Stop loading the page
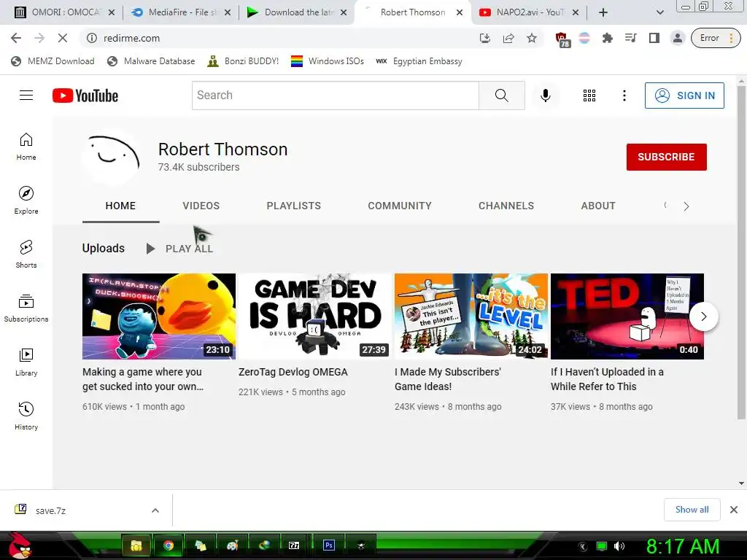Viewport: 747px width, 560px height. (63, 38)
